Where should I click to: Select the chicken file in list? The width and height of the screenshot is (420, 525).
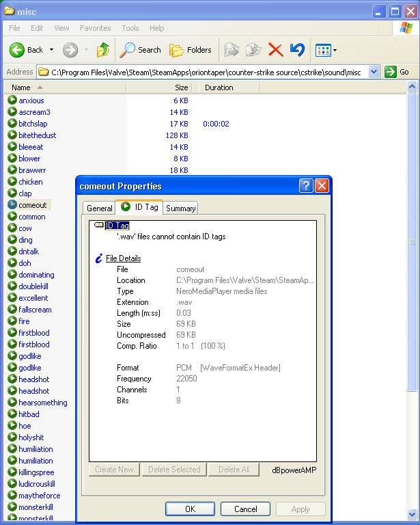(x=31, y=182)
